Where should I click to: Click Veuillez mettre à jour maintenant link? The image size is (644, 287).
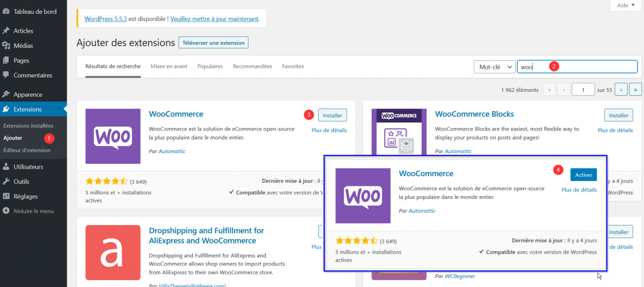click(215, 19)
